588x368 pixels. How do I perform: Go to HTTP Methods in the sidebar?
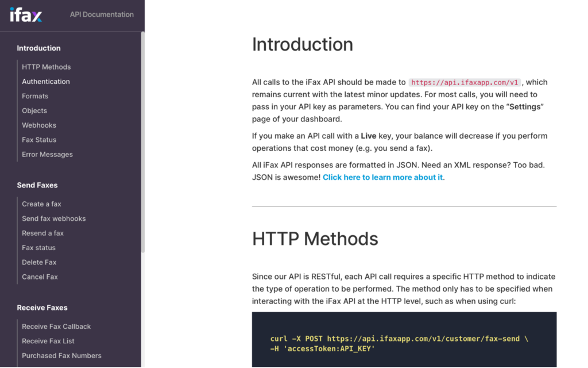point(46,67)
